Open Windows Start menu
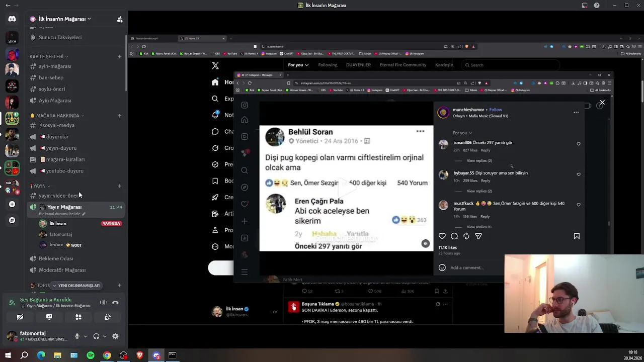The image size is (644, 362). pyautogui.click(x=8, y=355)
